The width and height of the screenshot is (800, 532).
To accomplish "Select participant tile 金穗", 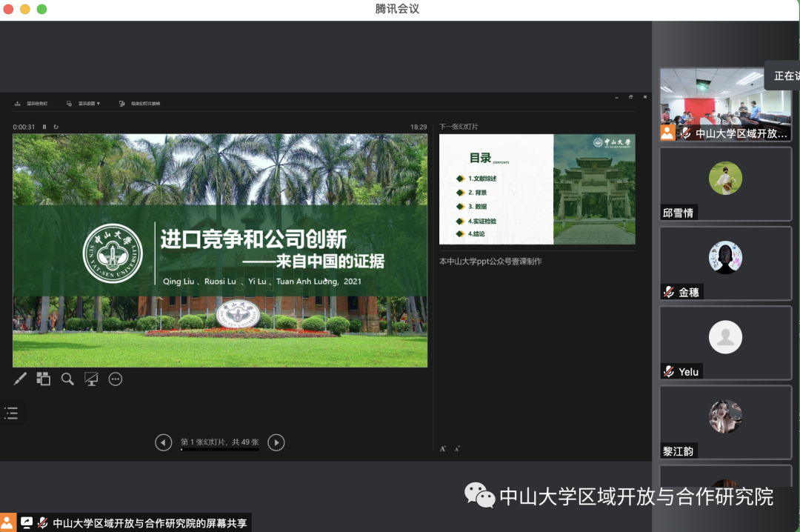I will point(725,264).
